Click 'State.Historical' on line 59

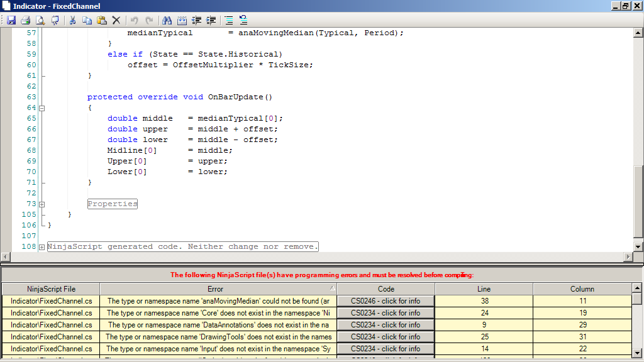(238, 54)
